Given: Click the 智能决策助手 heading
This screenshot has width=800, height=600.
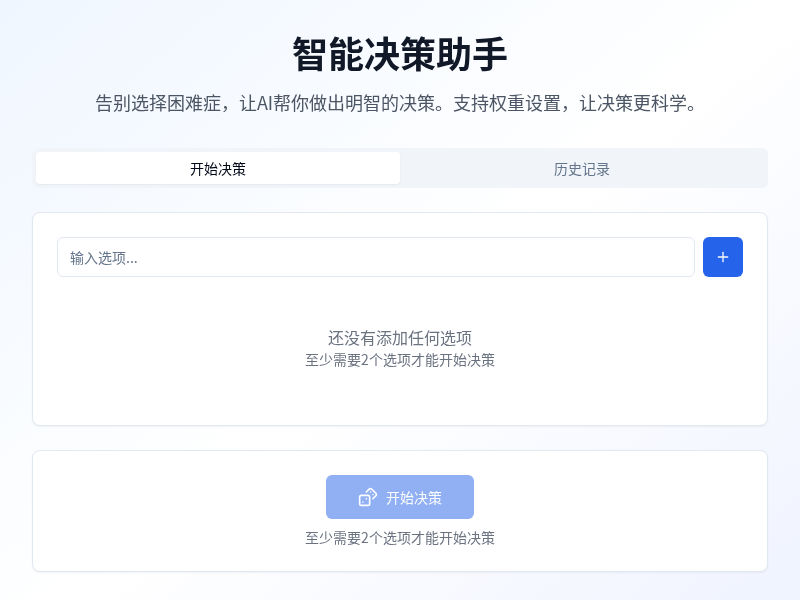Looking at the screenshot, I should click(x=400, y=54).
